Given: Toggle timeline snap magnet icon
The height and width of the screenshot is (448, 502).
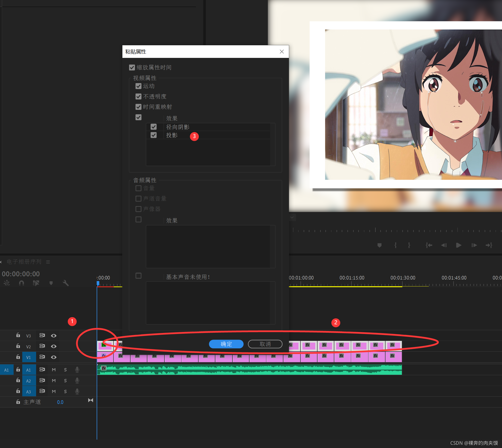Looking at the screenshot, I should [x=22, y=283].
